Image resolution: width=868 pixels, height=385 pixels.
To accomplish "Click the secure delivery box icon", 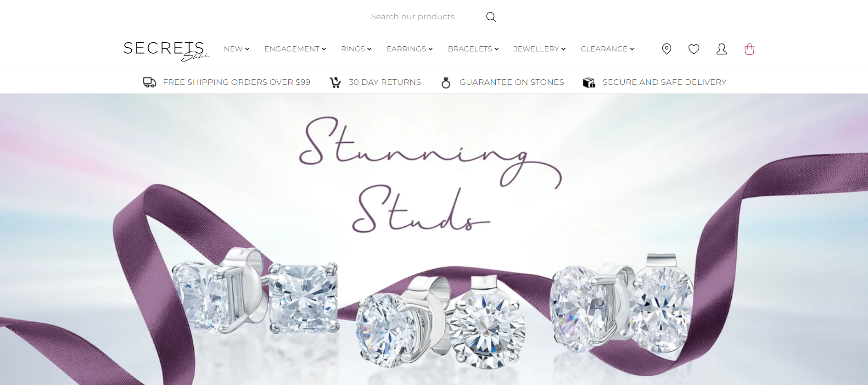I will point(589,83).
